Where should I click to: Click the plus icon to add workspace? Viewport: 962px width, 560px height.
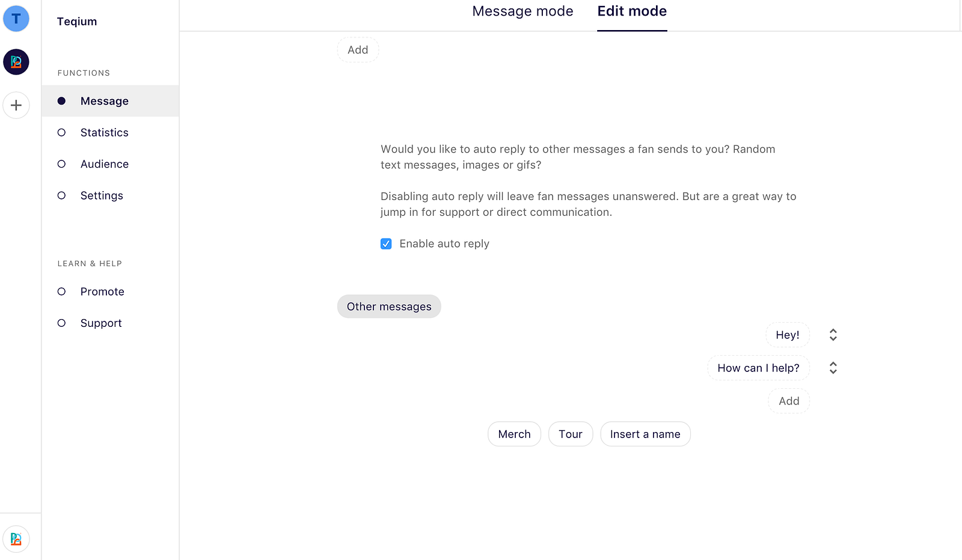[x=16, y=106]
